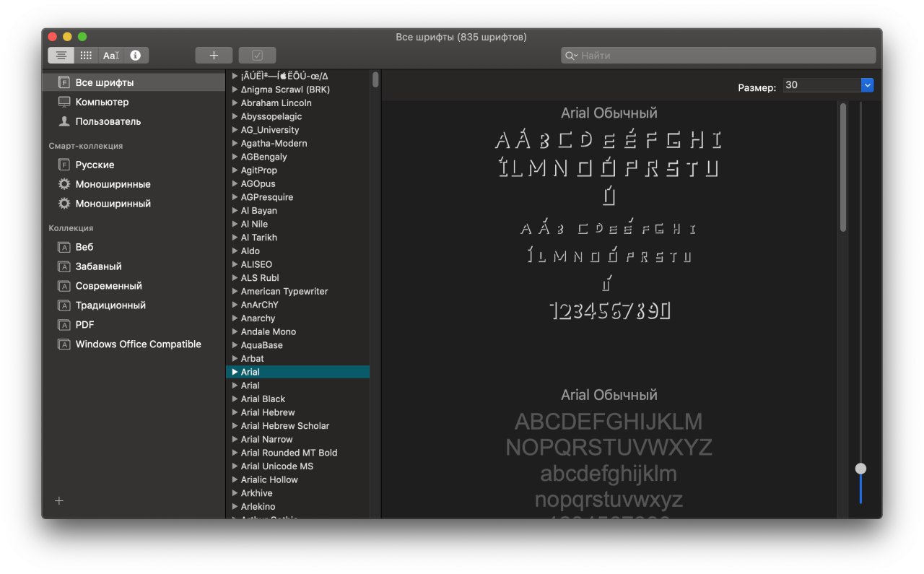Switch to repertoire grid view mode
This screenshot has width=924, height=574.
(86, 56)
